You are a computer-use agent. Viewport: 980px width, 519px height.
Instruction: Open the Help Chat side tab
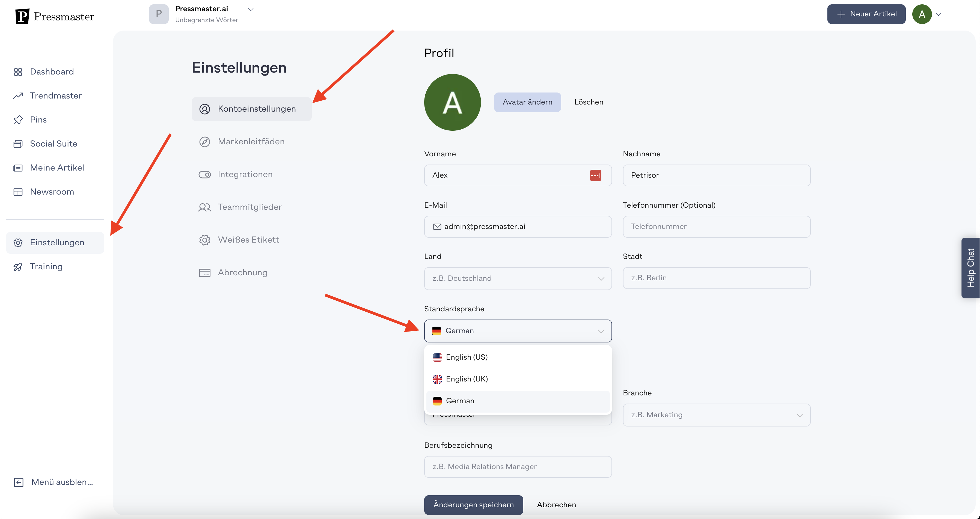970,268
